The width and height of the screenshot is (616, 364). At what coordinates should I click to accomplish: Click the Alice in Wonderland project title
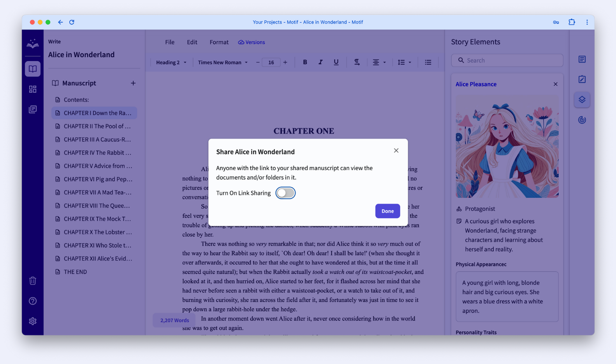[x=81, y=55]
